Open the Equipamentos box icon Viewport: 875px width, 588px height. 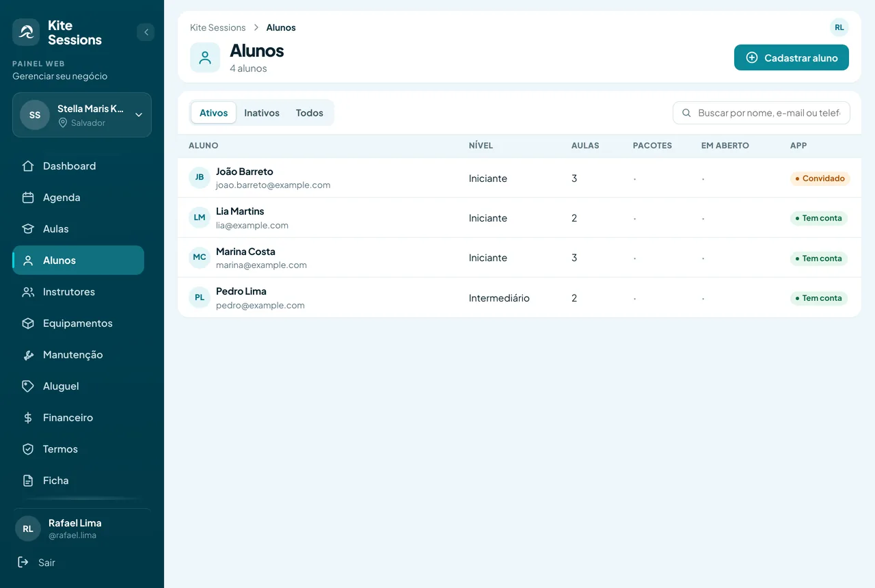28,323
